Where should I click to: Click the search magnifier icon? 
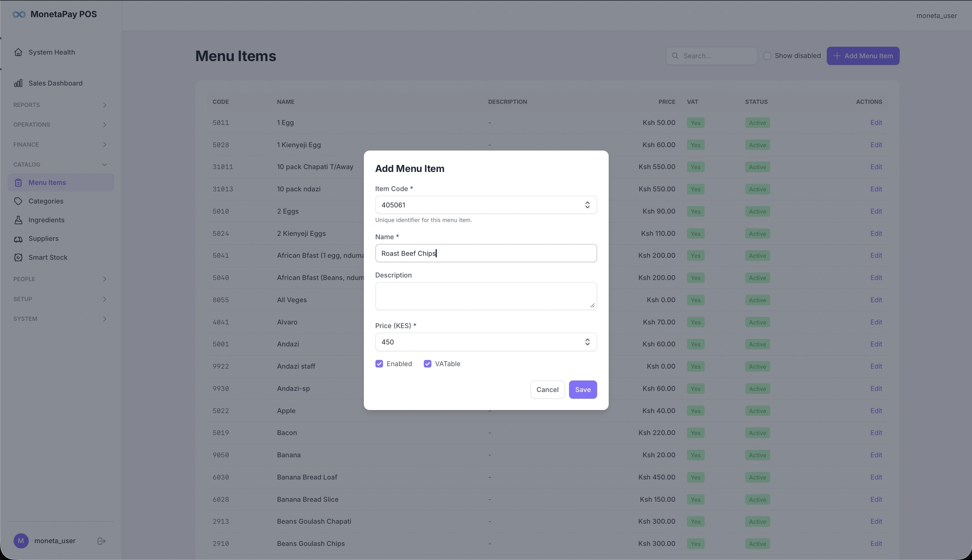[675, 56]
